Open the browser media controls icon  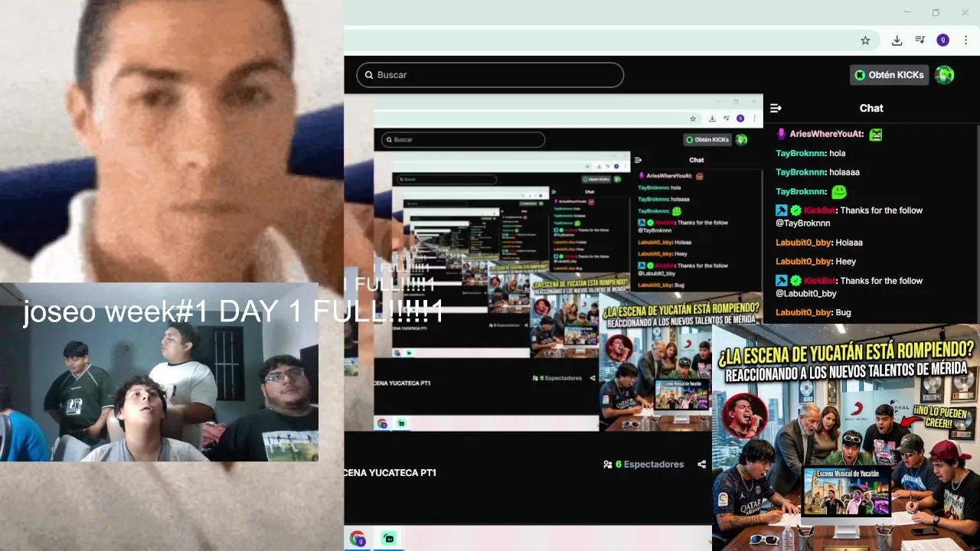(920, 41)
